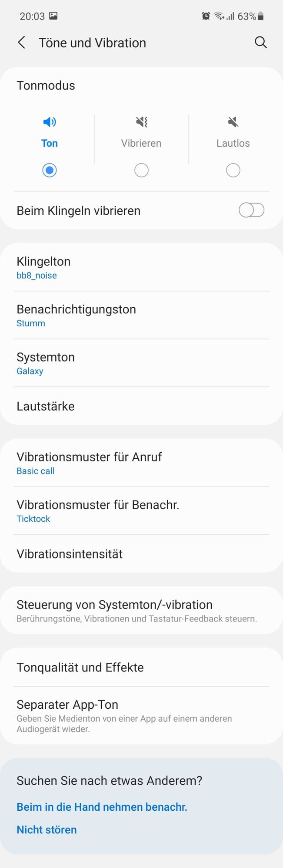This screenshot has height=868, width=283.
Task: Select the Lautlos radio button
Action: pyautogui.click(x=233, y=170)
